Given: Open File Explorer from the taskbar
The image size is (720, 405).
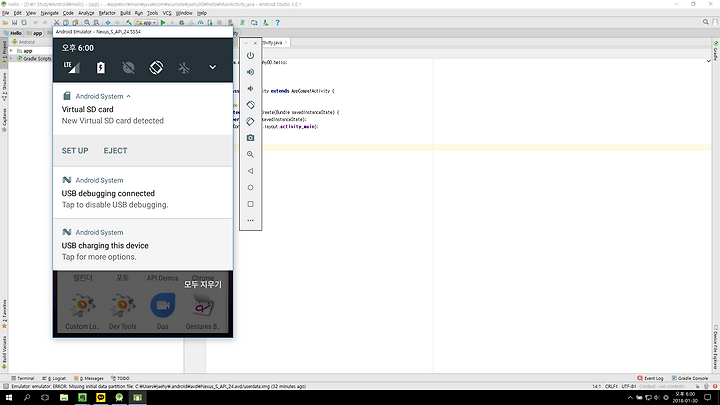Looking at the screenshot, I should 64,398.
